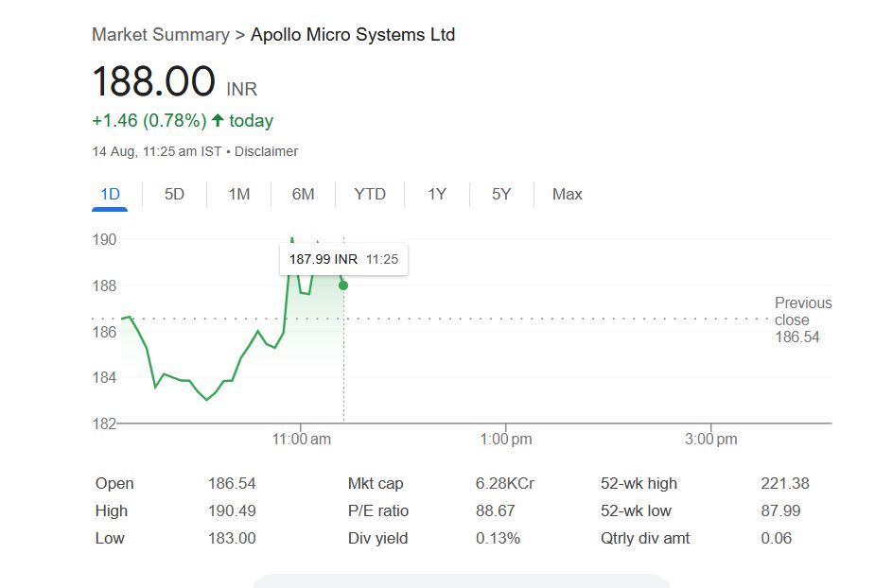
Task: Switch to the 5D range tab
Action: coord(174,194)
